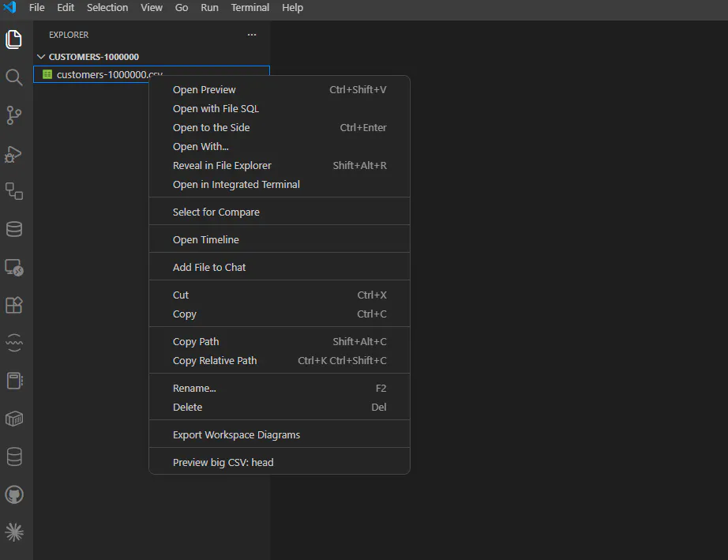Choose Cut in context menu
This screenshot has width=728, height=560.
[279, 295]
